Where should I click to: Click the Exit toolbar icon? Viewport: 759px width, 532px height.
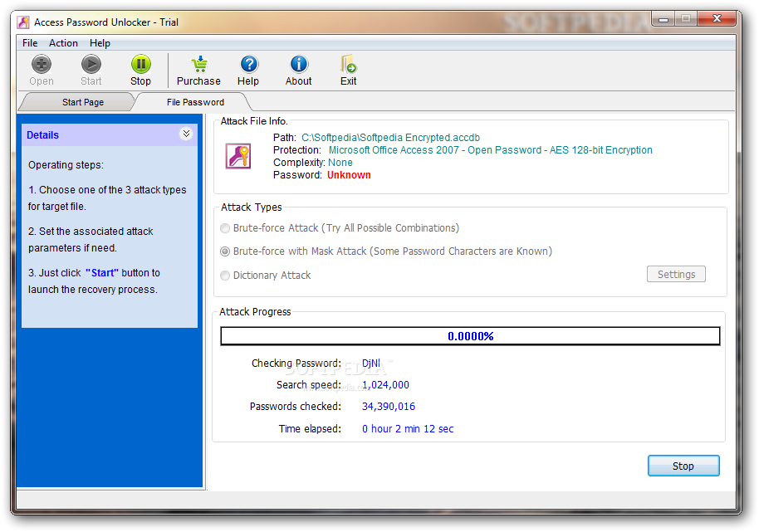[348, 64]
